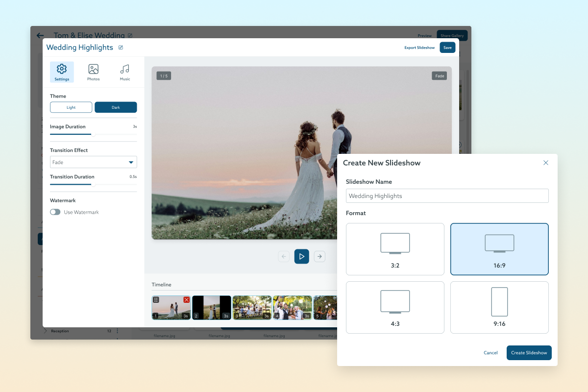Screen dimensions: 588x392
Task: Click the Export Slideshow link
Action: (419, 48)
